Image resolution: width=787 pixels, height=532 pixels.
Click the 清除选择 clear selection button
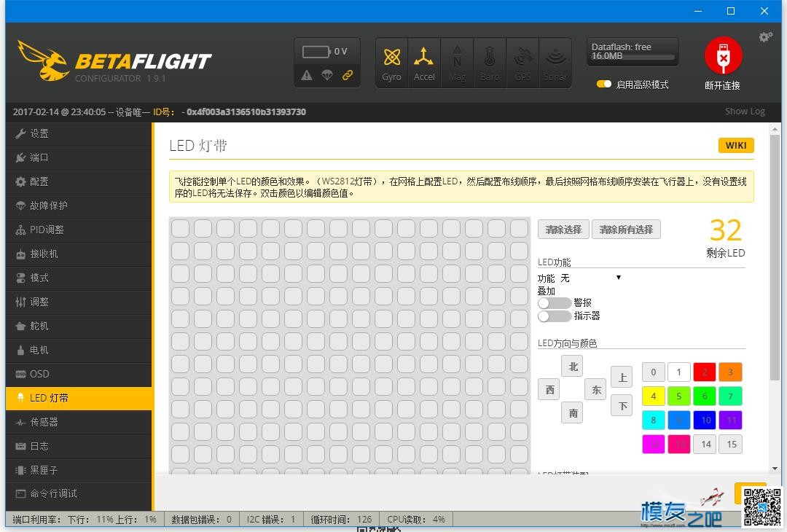point(563,230)
